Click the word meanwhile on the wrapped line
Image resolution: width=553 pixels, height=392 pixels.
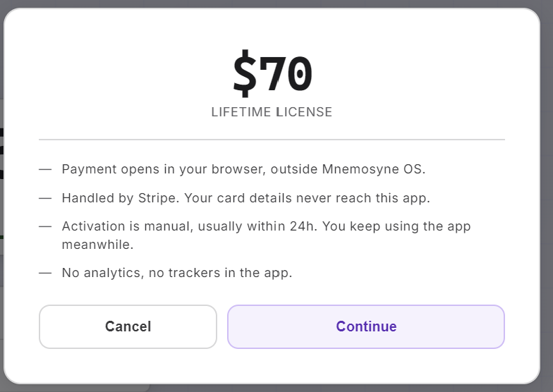click(97, 244)
